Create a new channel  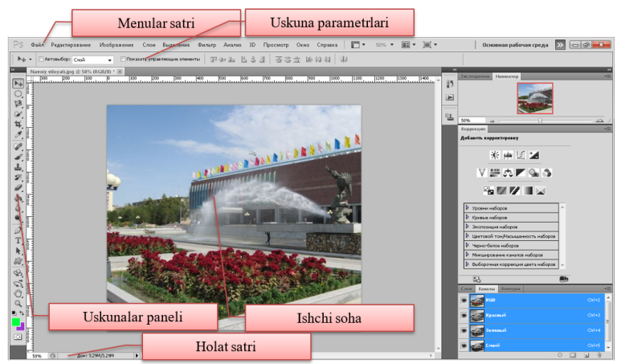tap(586, 355)
